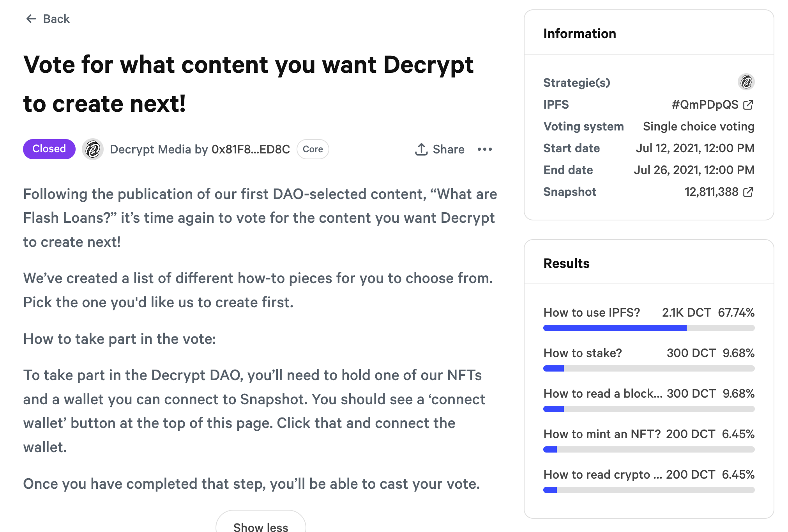Open the Snapshot block external link icon
Image resolution: width=788 pixels, height=532 pixels.
(x=749, y=192)
